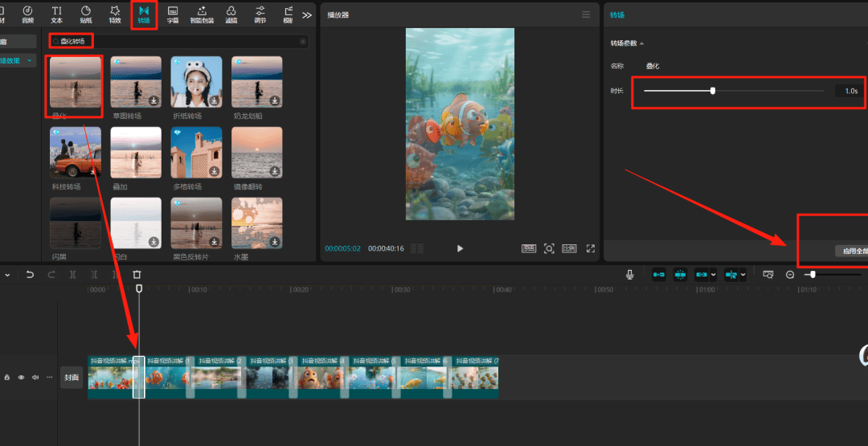This screenshot has height=446, width=868.
Task: Open the player panel hamburger menu
Action: pyautogui.click(x=586, y=15)
